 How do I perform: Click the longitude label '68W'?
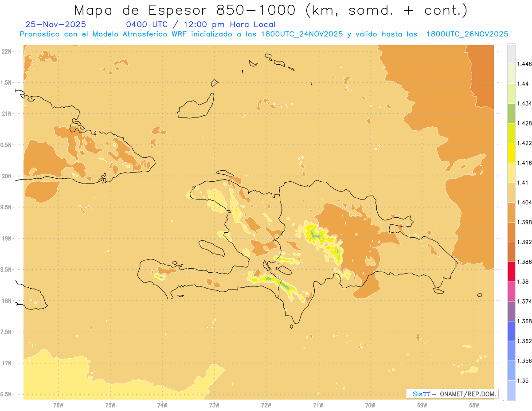(x=474, y=405)
